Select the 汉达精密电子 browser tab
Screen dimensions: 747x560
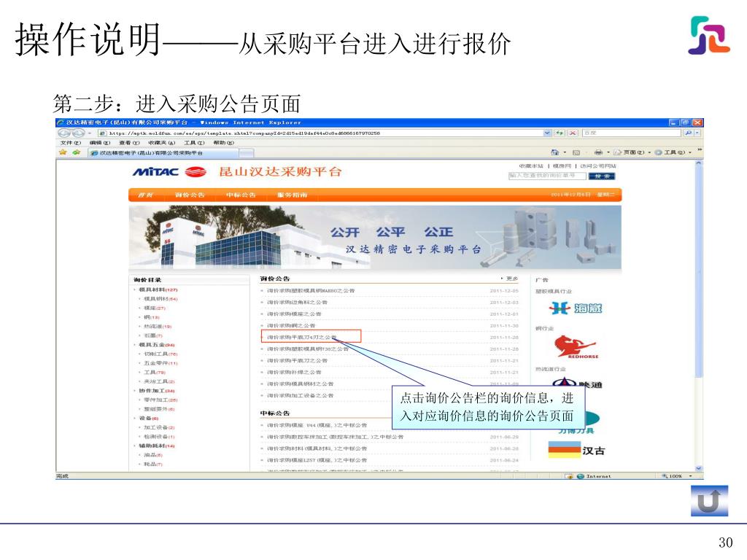(163, 153)
